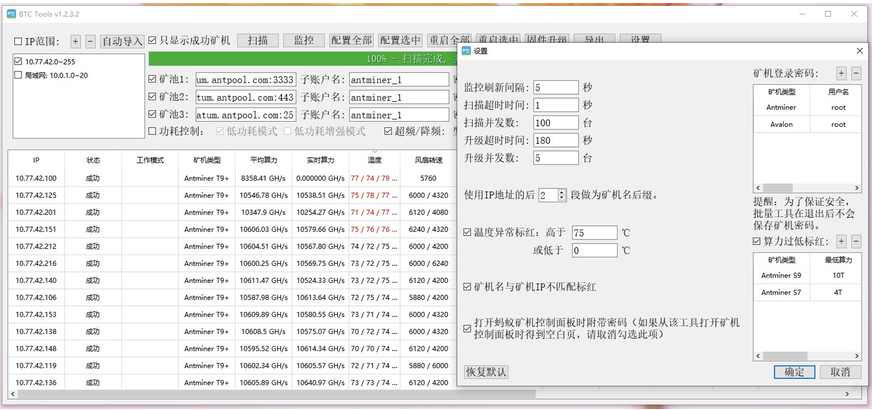The width and height of the screenshot is (872, 410).
Task: Remove a row with 矿机登录密码 minus button
Action: [857, 73]
